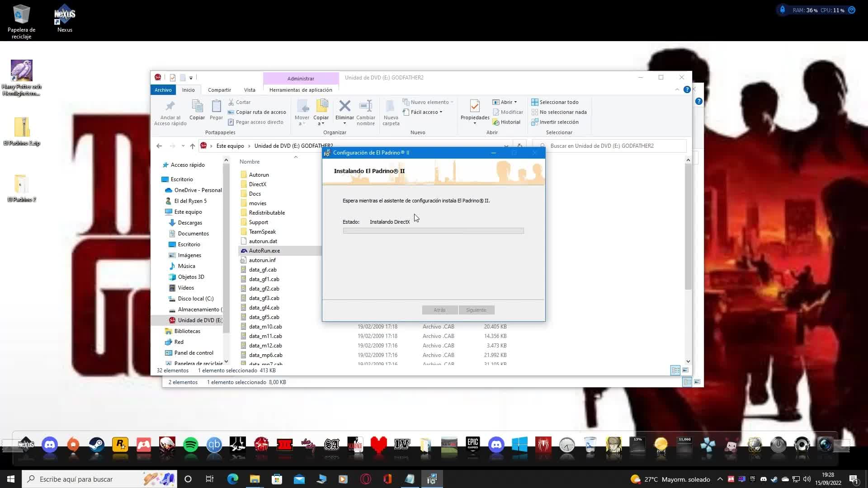This screenshot has width=868, height=488.
Task: Open the Rockstar Games launcher icon
Action: point(120,445)
